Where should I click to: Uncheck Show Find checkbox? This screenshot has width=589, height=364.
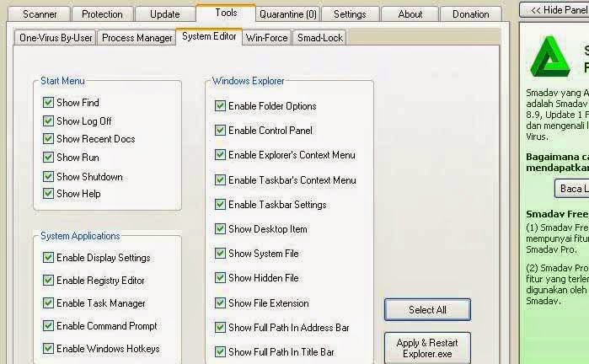click(x=48, y=102)
